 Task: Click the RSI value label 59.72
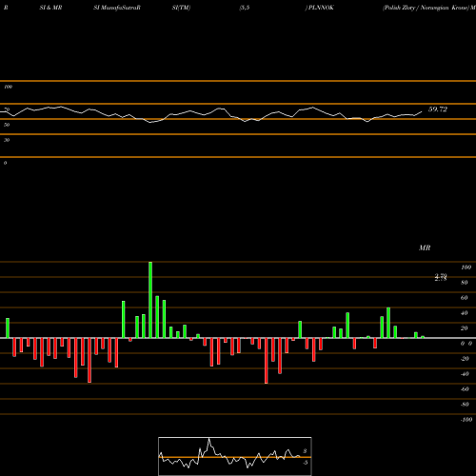pos(438,109)
